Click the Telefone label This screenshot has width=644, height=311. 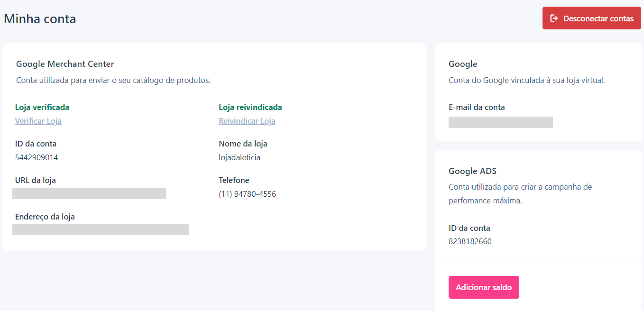(x=234, y=180)
